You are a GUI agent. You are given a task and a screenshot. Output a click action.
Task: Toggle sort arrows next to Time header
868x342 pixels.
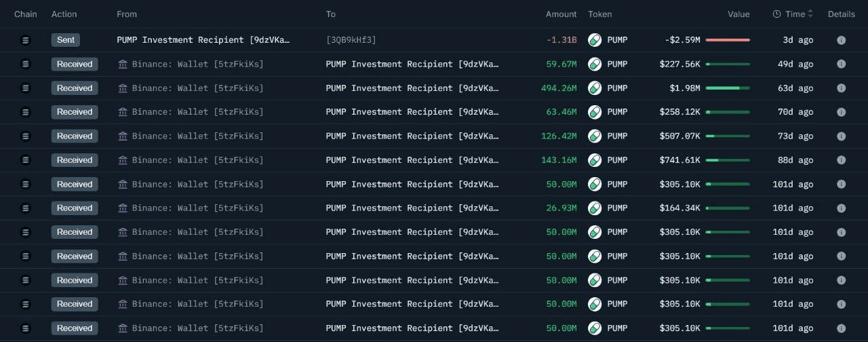810,14
